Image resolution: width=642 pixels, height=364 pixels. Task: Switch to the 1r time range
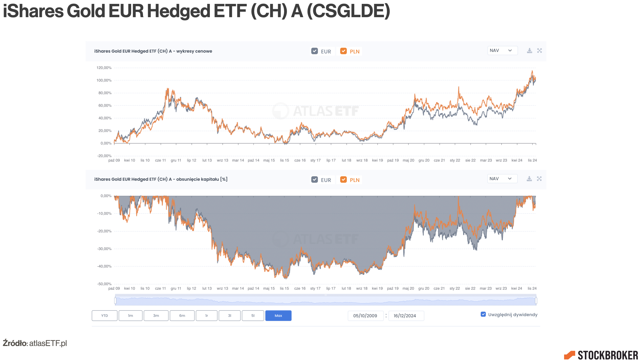(x=207, y=316)
